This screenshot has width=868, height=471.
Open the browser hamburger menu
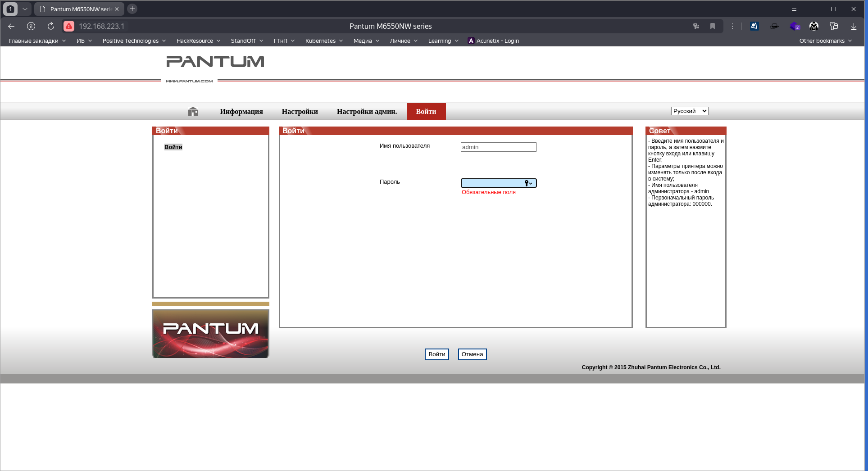[794, 9]
